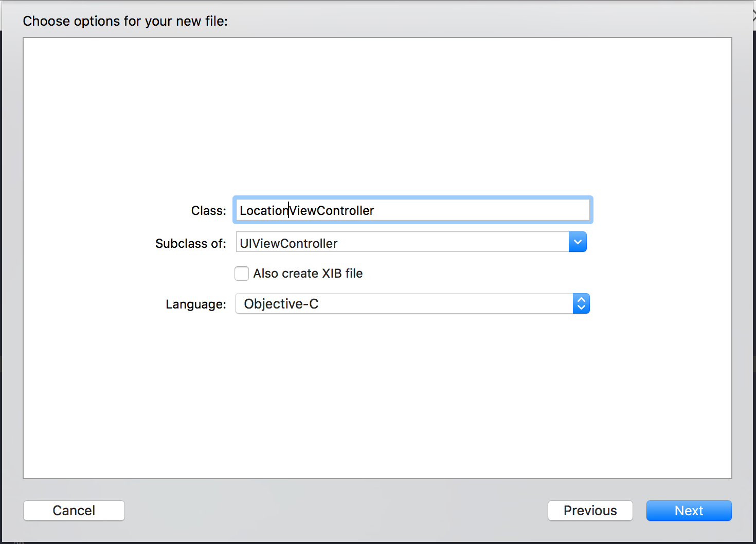Go back with the Previous button
The height and width of the screenshot is (544, 756).
590,511
